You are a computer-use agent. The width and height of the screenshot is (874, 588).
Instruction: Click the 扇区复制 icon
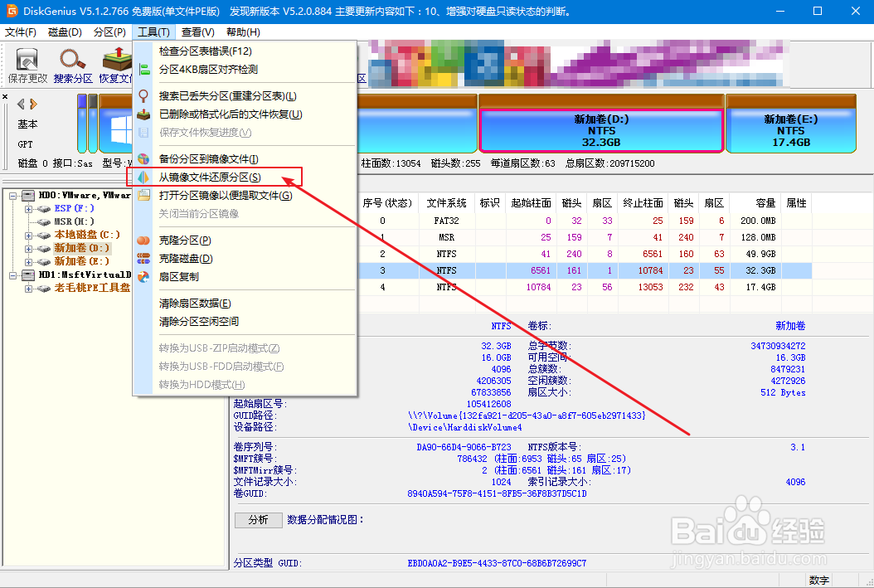point(143,277)
